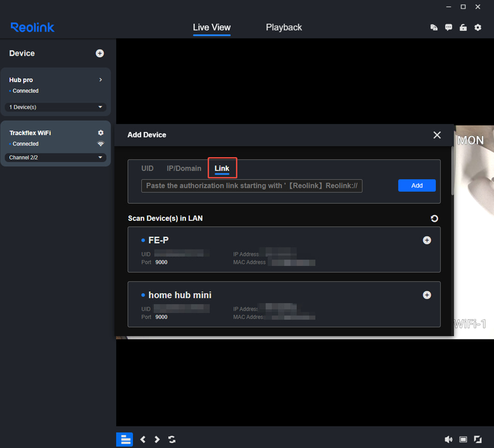
Task: Click port 9000 of FE-P
Action: tap(162, 262)
